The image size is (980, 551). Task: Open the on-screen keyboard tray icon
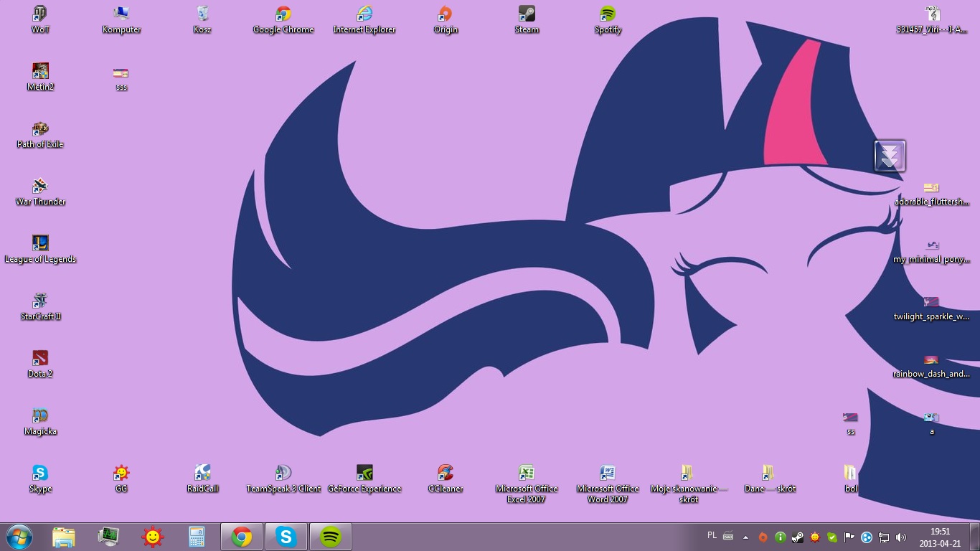click(728, 536)
